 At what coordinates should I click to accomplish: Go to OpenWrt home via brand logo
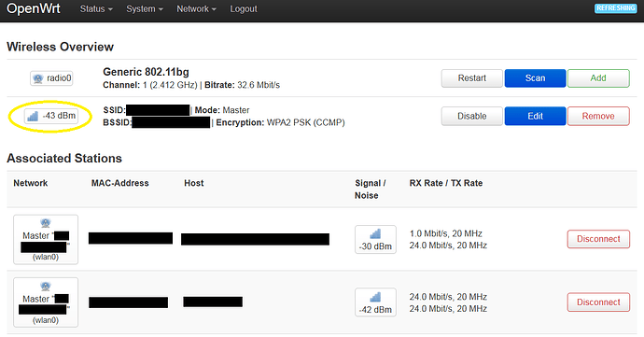pyautogui.click(x=34, y=8)
